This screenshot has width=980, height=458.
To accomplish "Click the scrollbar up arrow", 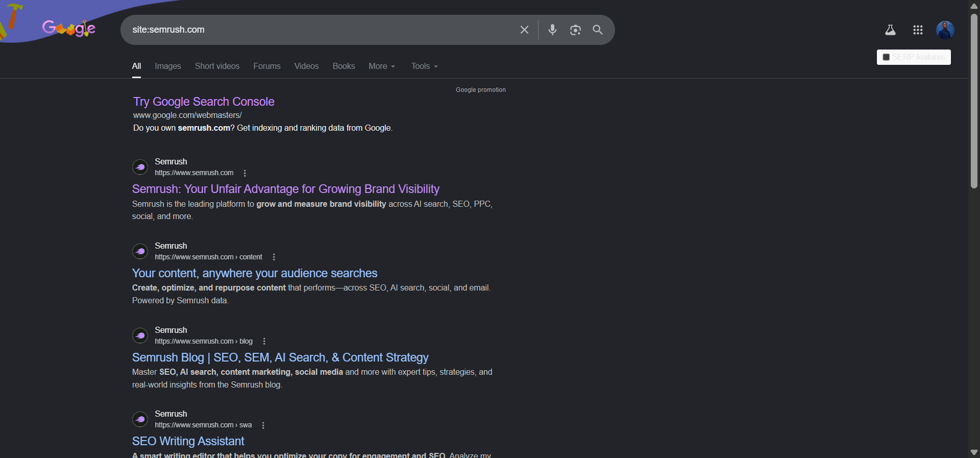I will tap(974, 6).
